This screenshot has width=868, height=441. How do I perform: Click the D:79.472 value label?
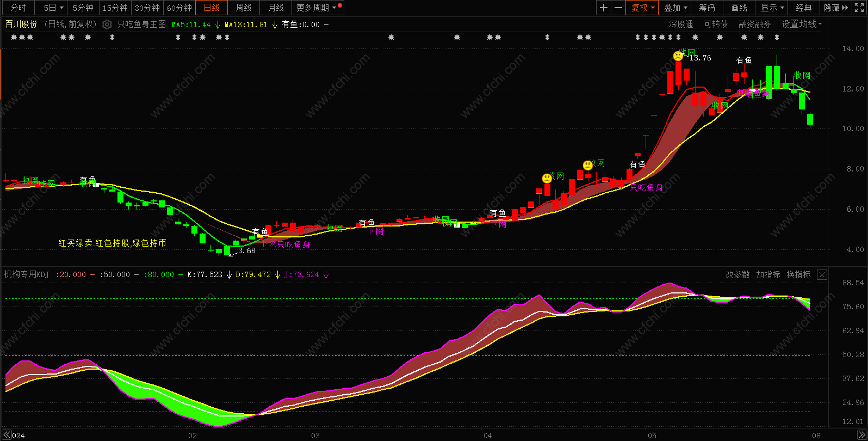click(x=253, y=274)
